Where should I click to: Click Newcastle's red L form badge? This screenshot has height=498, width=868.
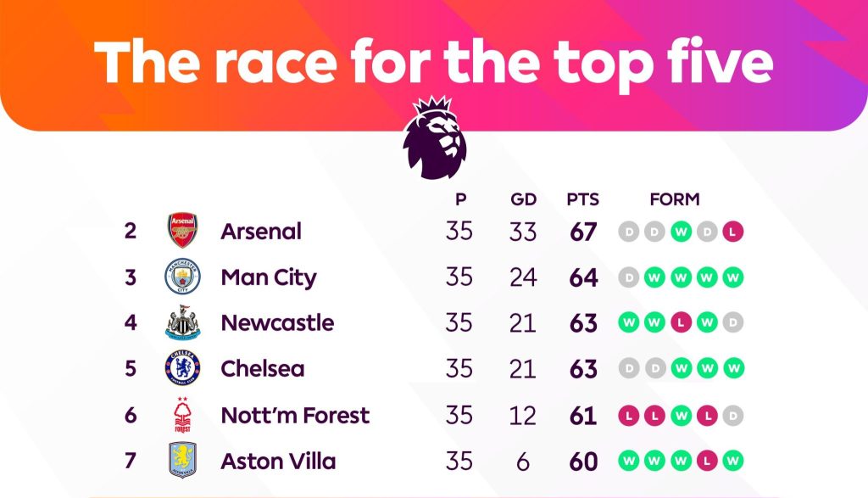pos(679,323)
